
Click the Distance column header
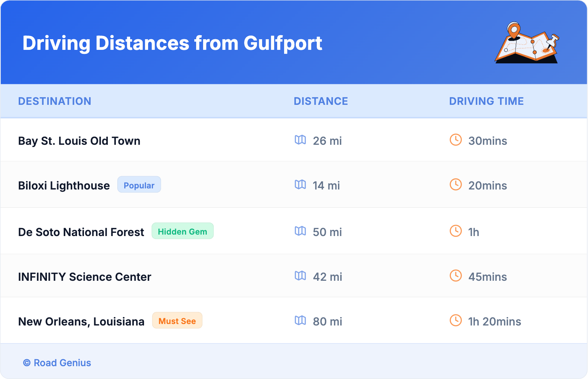(321, 101)
